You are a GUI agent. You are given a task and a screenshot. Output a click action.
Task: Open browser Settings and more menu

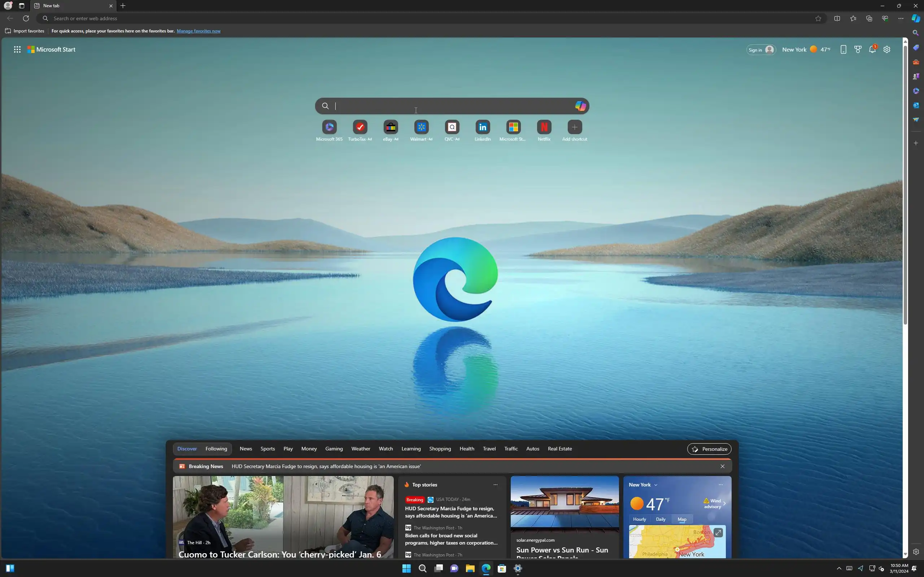coord(901,18)
